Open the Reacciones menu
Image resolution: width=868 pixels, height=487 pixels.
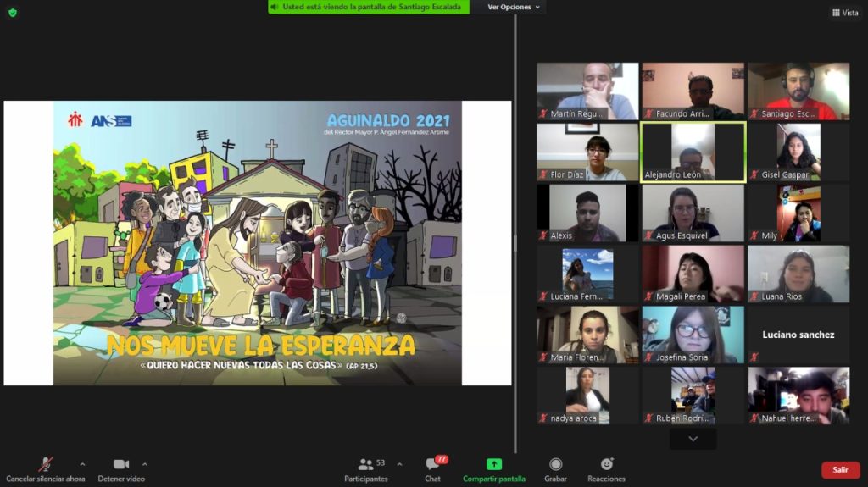pyautogui.click(x=607, y=469)
